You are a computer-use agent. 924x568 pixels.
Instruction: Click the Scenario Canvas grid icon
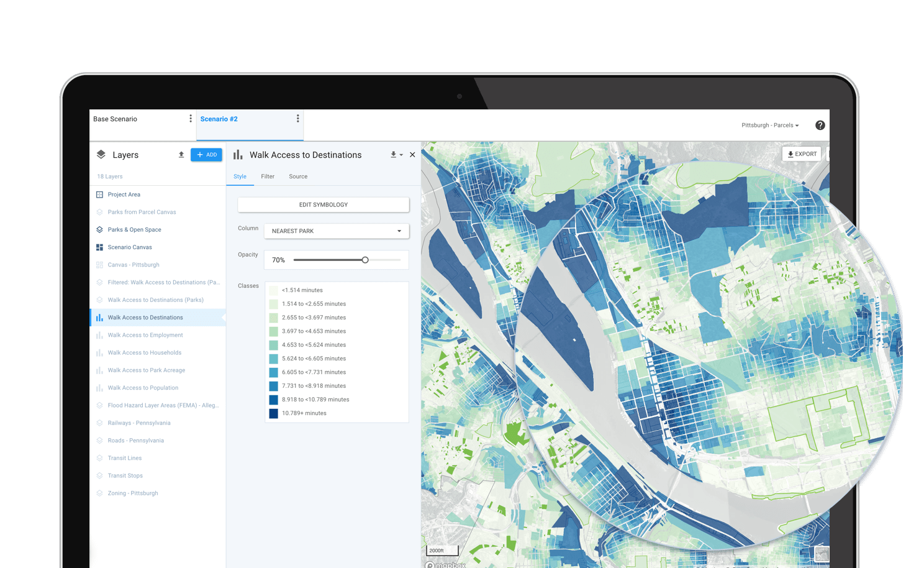tap(100, 247)
